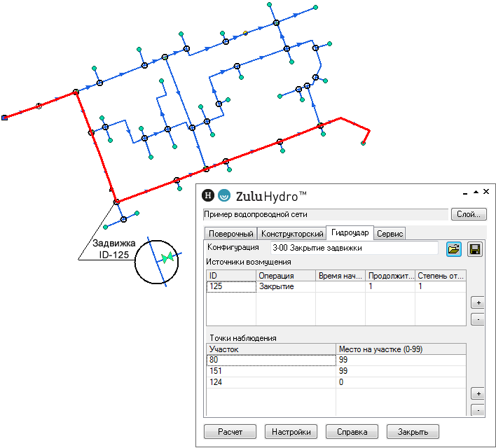Screen dimensions: 496x448
Task: Add a row to Источники возмущения
Action: (x=477, y=303)
